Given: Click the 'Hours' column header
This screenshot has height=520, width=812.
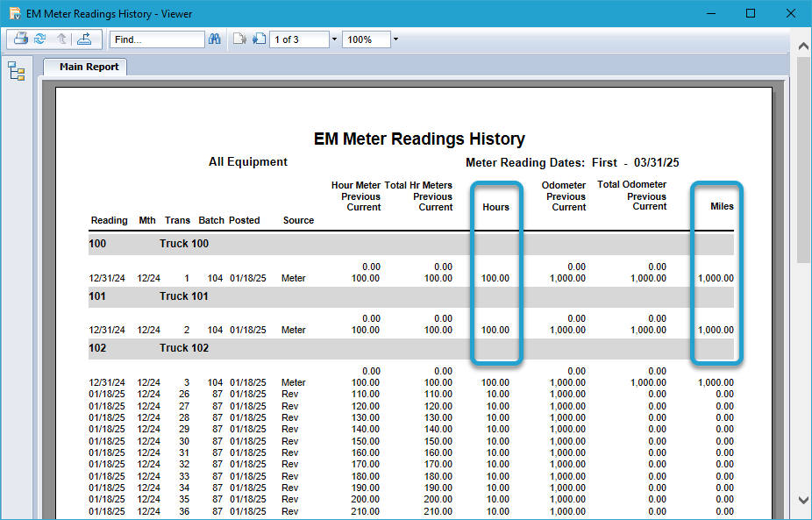Looking at the screenshot, I should coord(495,207).
